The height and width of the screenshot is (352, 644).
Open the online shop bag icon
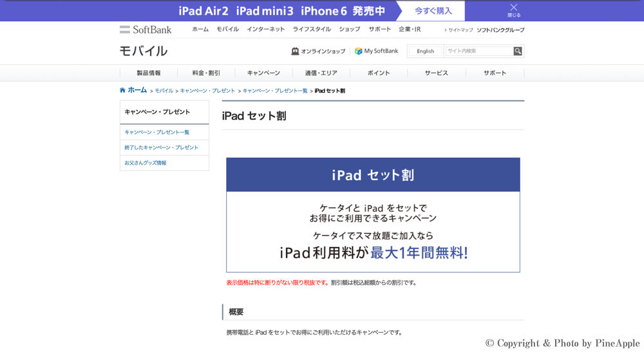[x=295, y=51]
